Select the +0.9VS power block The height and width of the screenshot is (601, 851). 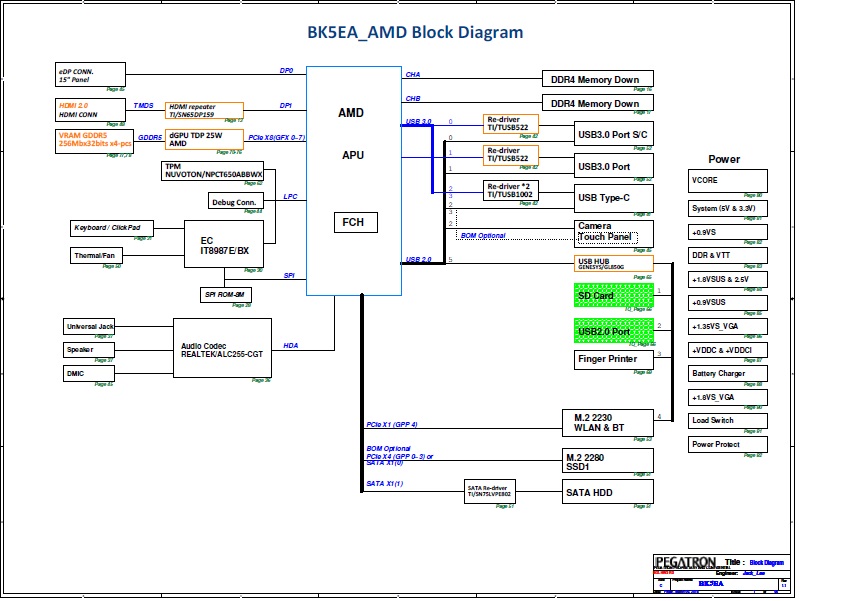coord(728,232)
